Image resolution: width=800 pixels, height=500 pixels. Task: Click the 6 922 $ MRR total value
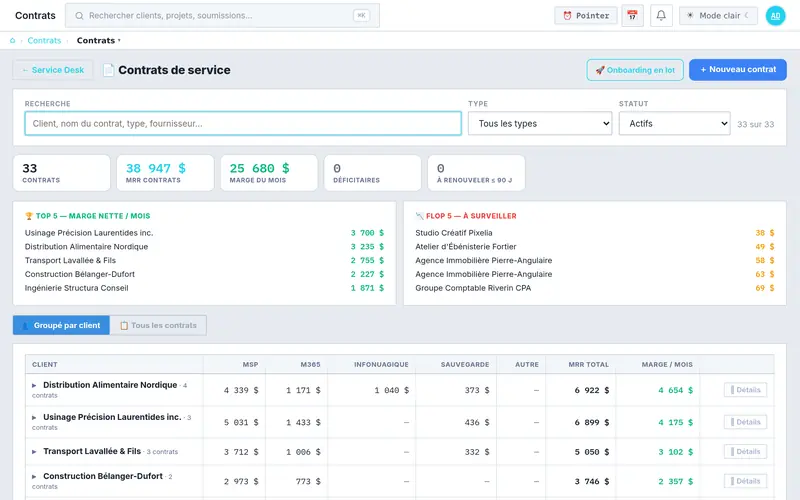point(592,390)
